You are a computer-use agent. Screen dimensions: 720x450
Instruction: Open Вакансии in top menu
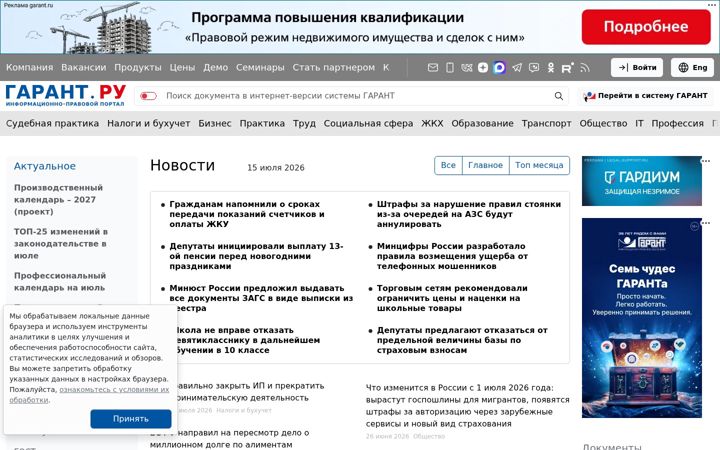[x=84, y=68]
